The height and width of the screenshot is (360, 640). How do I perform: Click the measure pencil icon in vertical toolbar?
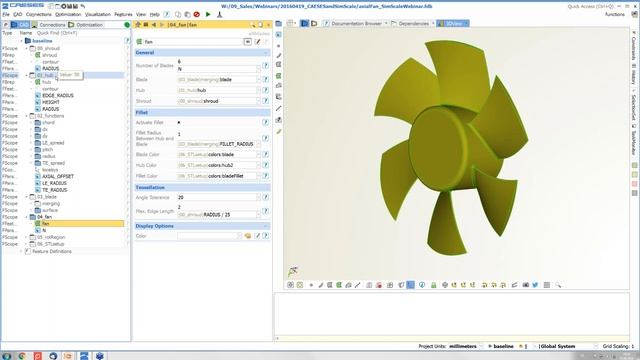coord(279,131)
